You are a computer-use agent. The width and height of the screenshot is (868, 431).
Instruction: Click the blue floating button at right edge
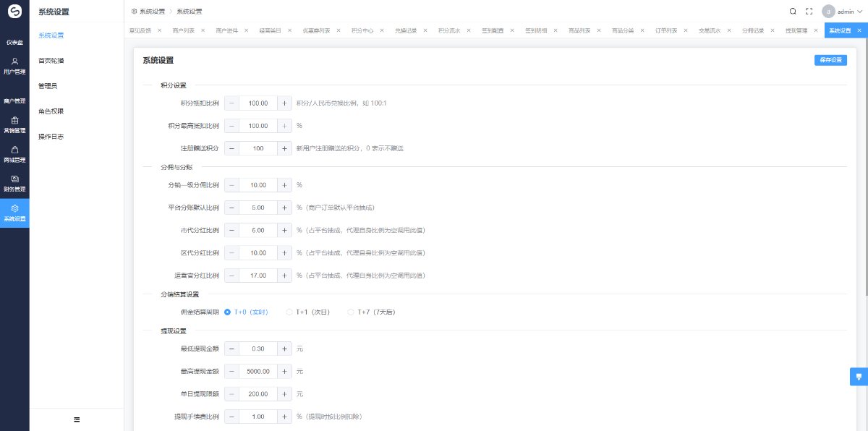(859, 377)
